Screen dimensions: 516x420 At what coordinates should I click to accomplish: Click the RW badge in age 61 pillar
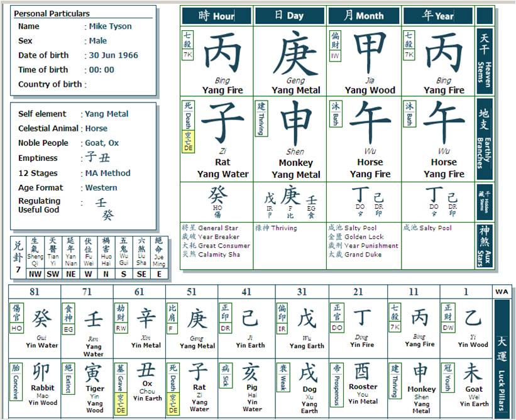pyautogui.click(x=121, y=328)
